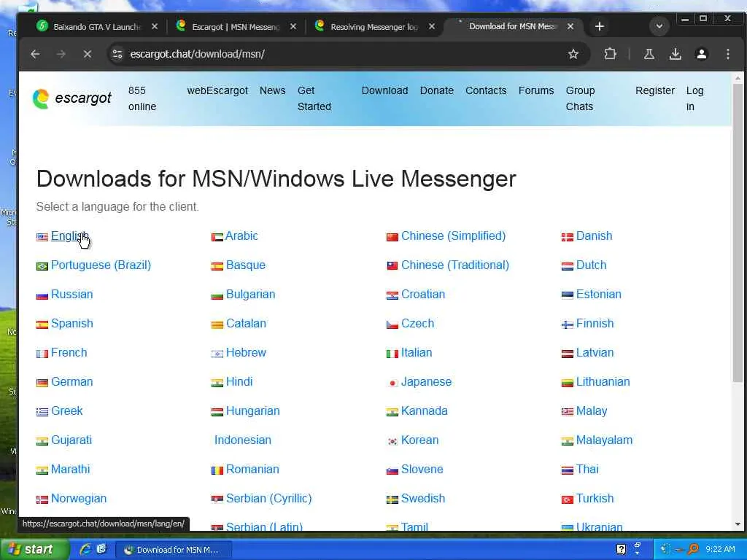Open Contacts navigation item
Viewport: 747px width, 560px height.
pos(486,90)
